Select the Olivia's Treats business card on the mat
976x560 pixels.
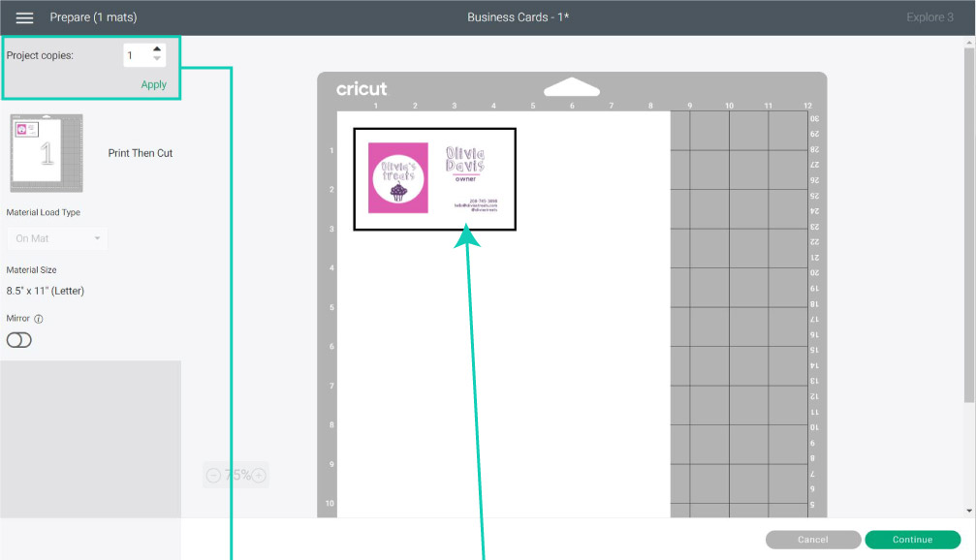coord(434,178)
